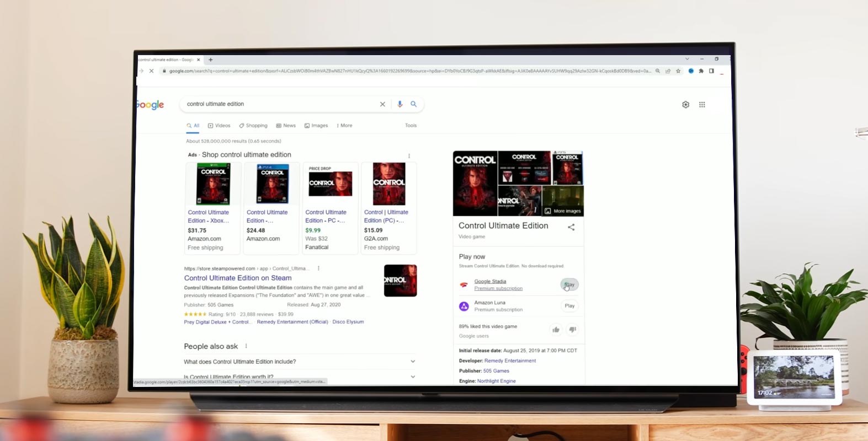The width and height of the screenshot is (868, 441).
Task: Click the zoom magnifier icon in address bar
Action: click(658, 71)
